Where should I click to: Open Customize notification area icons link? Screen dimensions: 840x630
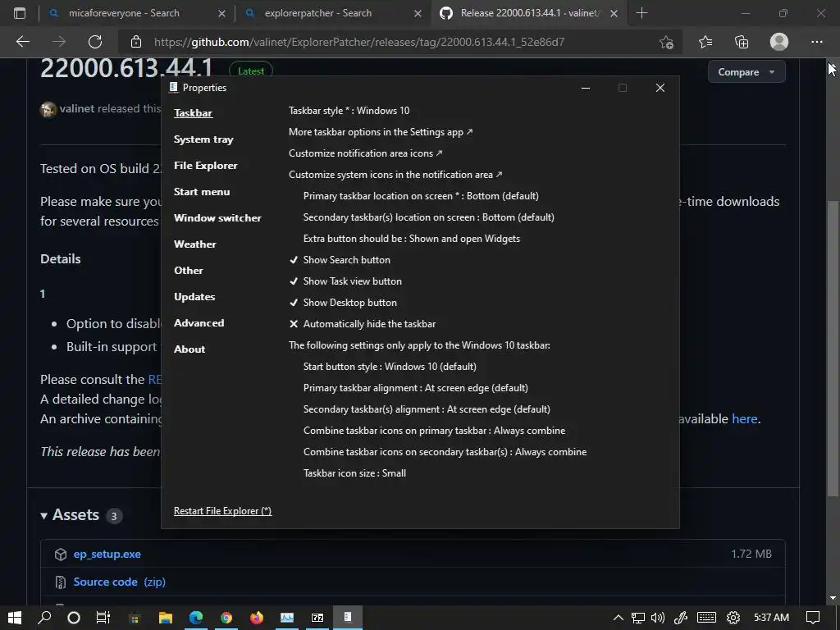click(365, 153)
